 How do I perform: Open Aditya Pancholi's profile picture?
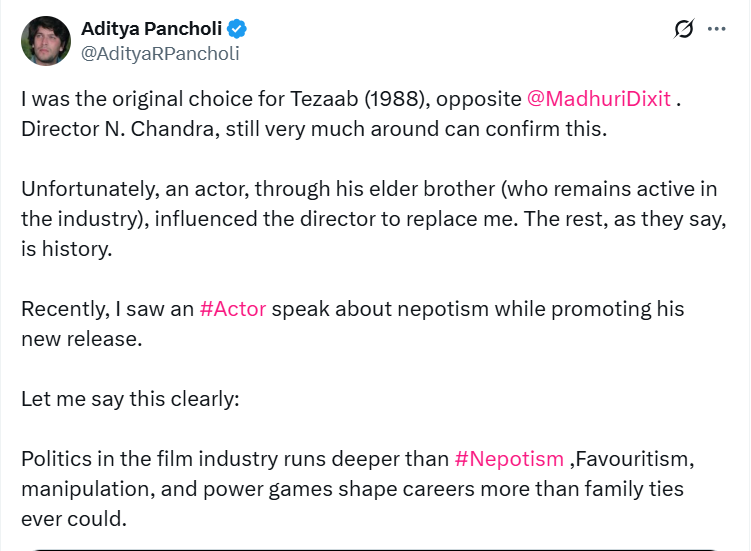46,41
